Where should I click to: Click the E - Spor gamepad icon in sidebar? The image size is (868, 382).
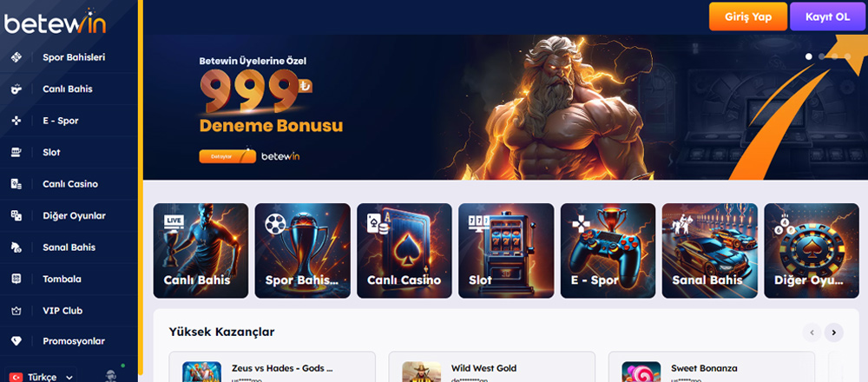(x=16, y=120)
